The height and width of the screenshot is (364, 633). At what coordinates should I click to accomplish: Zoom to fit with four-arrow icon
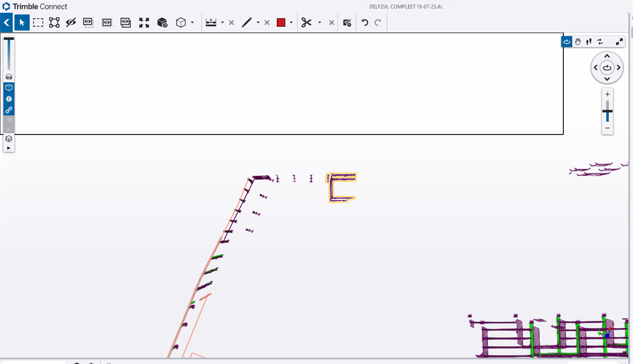tap(144, 23)
